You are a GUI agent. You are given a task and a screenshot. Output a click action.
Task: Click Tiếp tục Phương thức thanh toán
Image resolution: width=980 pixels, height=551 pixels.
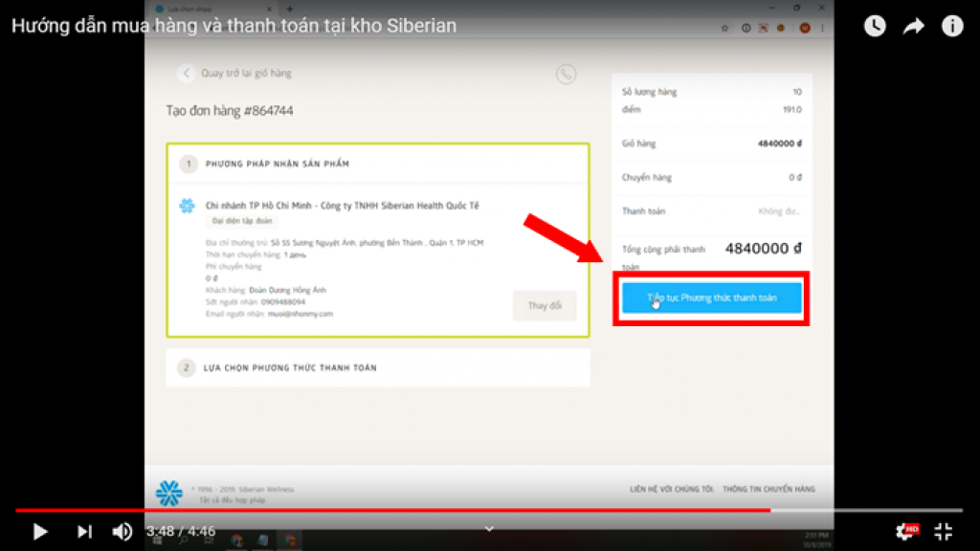711,298
